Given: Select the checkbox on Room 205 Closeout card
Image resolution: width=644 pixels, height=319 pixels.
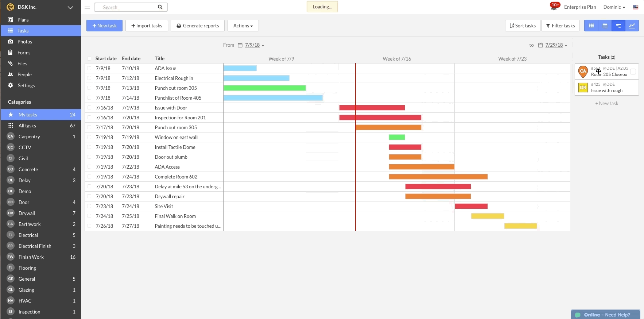Looking at the screenshot, I should coord(633,72).
